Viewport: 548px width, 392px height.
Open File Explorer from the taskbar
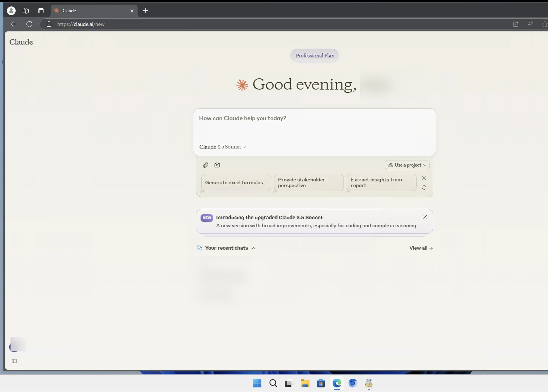point(305,383)
